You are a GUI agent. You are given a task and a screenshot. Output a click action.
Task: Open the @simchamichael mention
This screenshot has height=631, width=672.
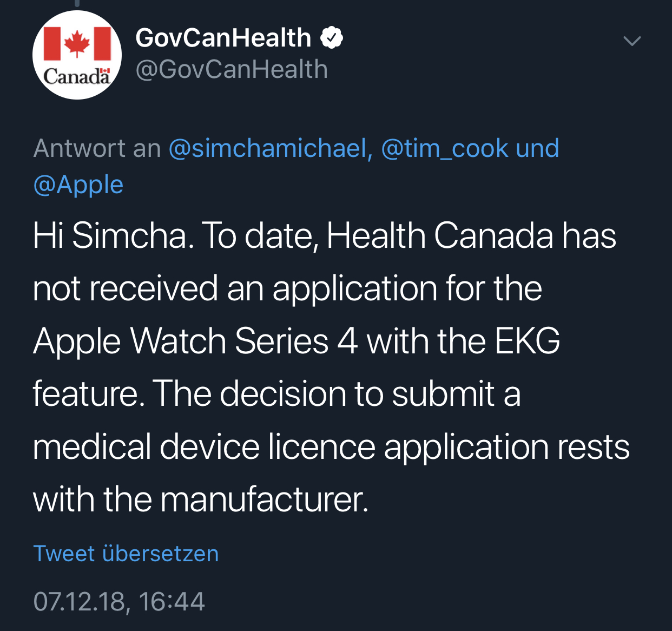coord(271,148)
